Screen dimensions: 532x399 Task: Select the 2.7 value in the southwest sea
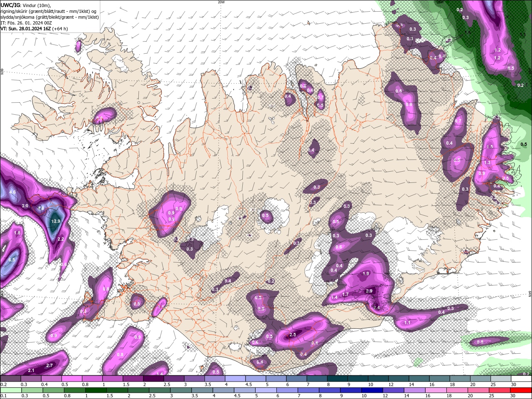point(49,365)
